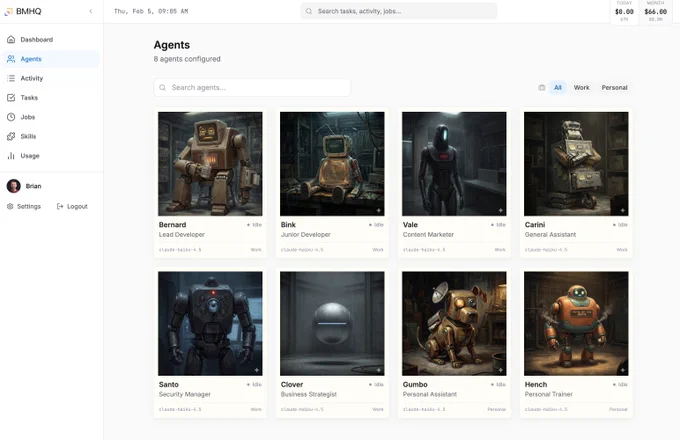Click the magnifier icon in Search agents
680x440 pixels.
point(163,88)
